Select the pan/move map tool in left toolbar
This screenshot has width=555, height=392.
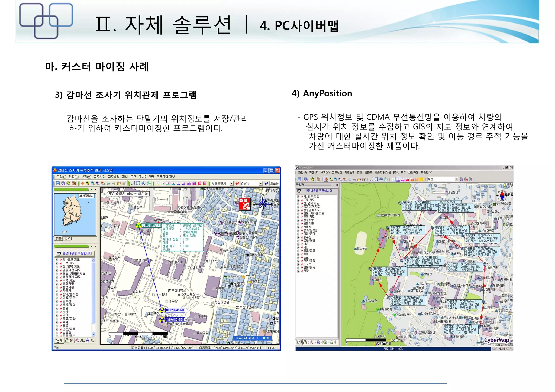82,183
